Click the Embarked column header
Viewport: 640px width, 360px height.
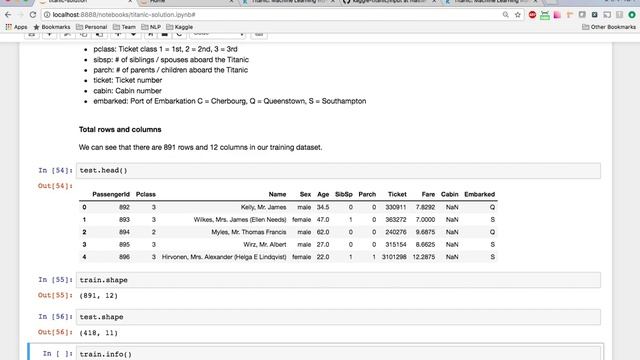pyautogui.click(x=480, y=194)
